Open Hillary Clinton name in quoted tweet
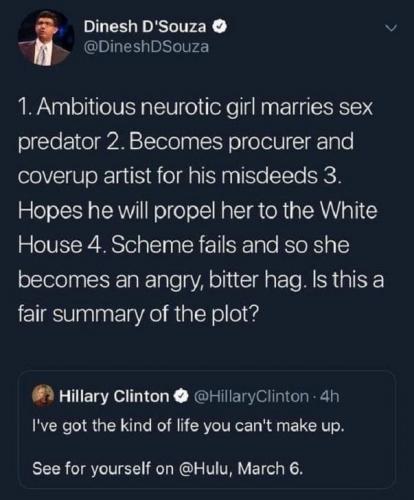The image size is (414, 500). pyautogui.click(x=114, y=396)
